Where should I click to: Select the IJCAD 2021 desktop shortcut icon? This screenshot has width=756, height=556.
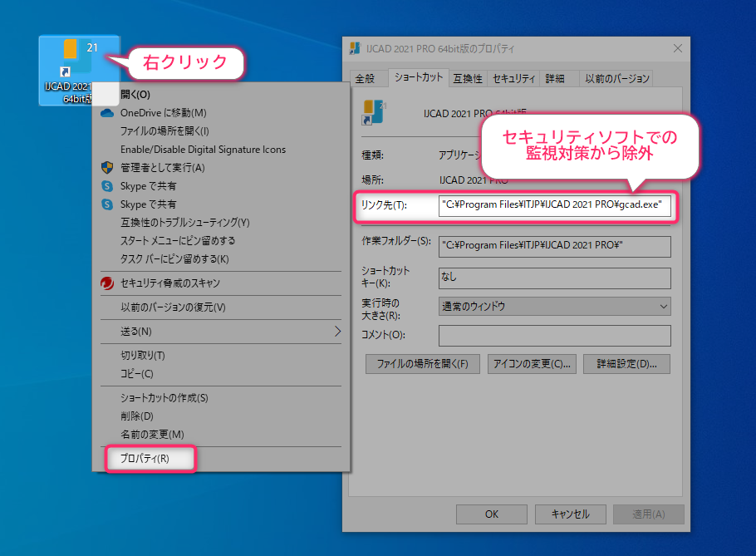coord(79,70)
